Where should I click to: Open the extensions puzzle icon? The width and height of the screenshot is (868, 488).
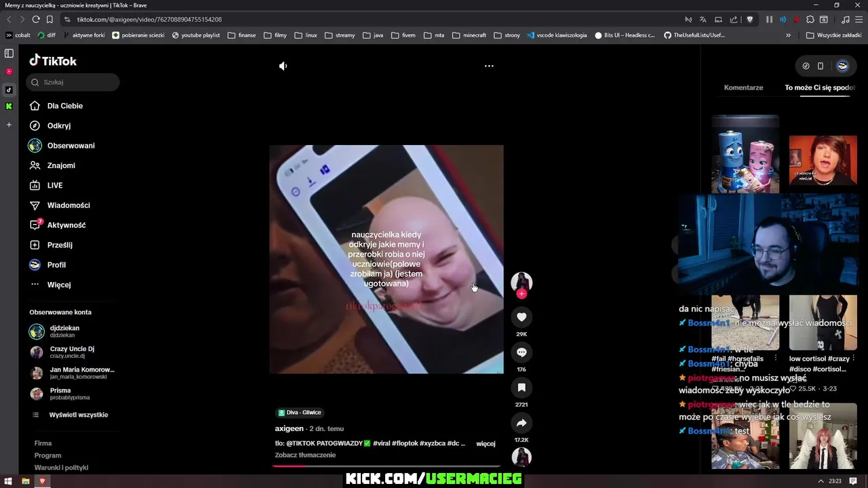pos(810,20)
